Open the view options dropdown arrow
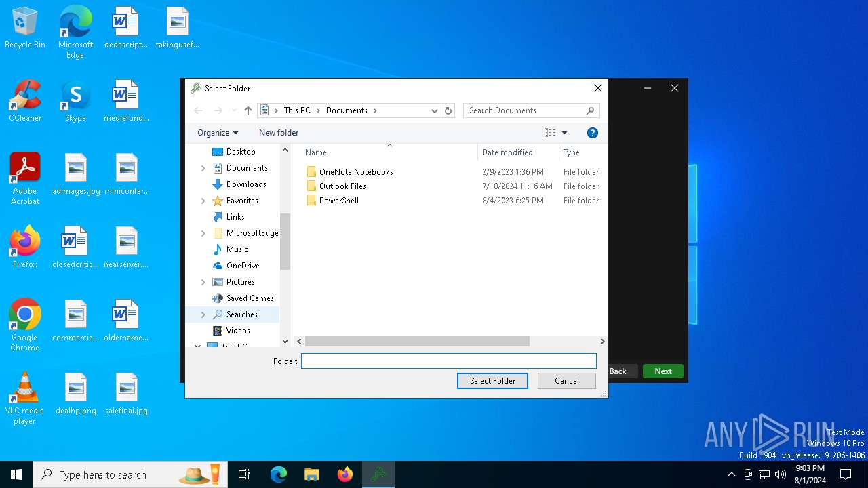Viewport: 868px width, 488px height. click(564, 133)
